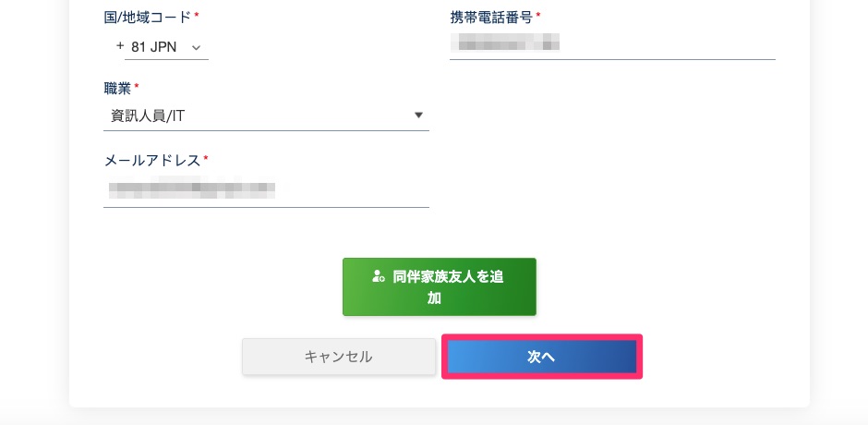Click the 携帯電話番号 label text
This screenshot has height=425, width=868.
click(490, 17)
